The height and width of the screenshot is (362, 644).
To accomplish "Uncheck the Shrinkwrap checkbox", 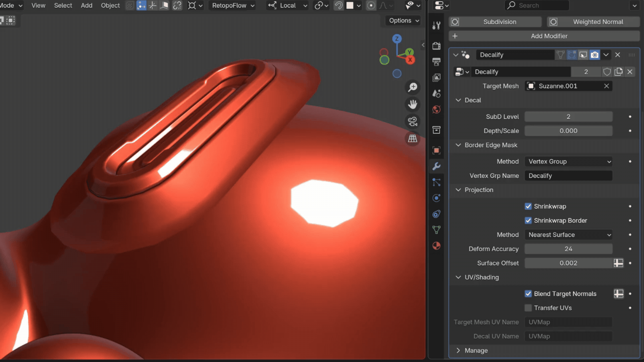I will click(528, 206).
